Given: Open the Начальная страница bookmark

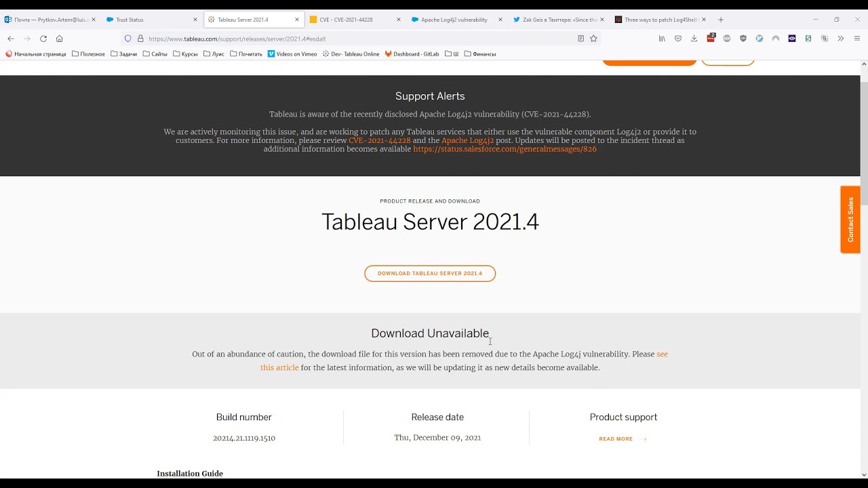Looking at the screenshot, I should coord(36,54).
